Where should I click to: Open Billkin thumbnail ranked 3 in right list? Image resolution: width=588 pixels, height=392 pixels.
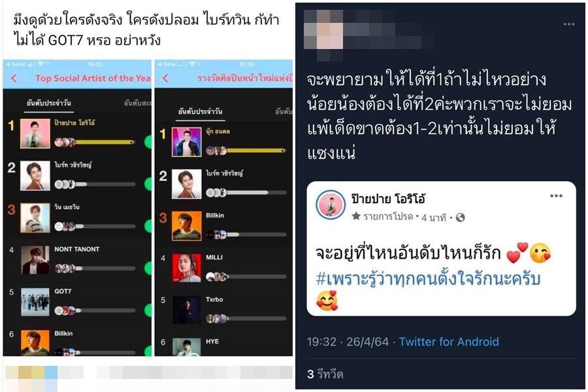pyautogui.click(x=186, y=226)
